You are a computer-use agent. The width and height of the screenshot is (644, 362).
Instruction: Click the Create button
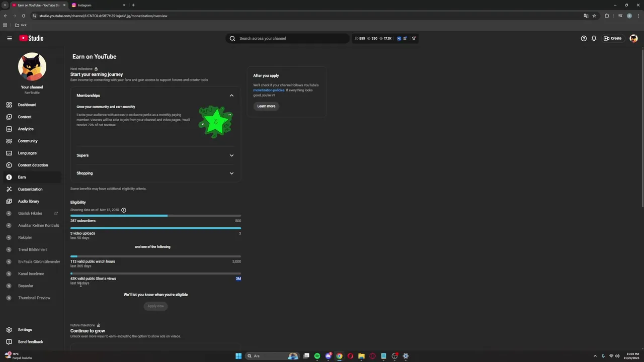[x=613, y=38]
